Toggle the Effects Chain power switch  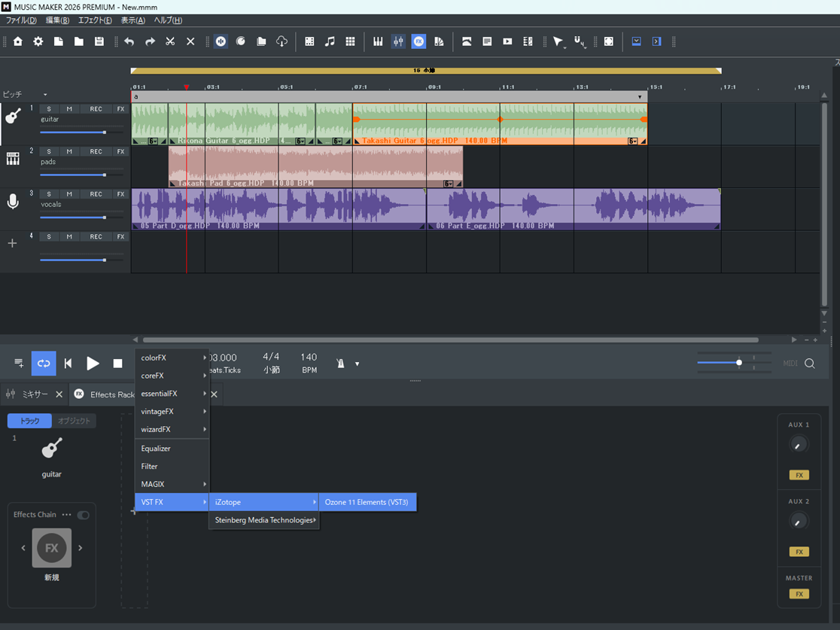coord(83,515)
